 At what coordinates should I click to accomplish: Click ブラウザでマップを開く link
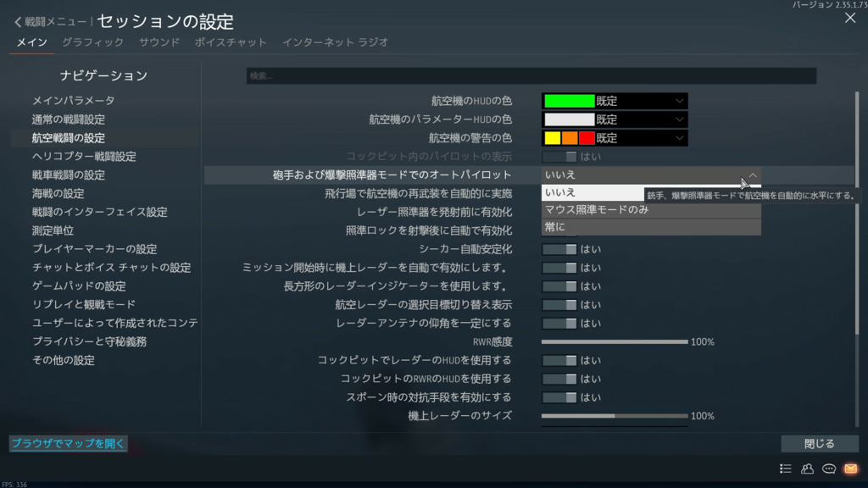(68, 443)
